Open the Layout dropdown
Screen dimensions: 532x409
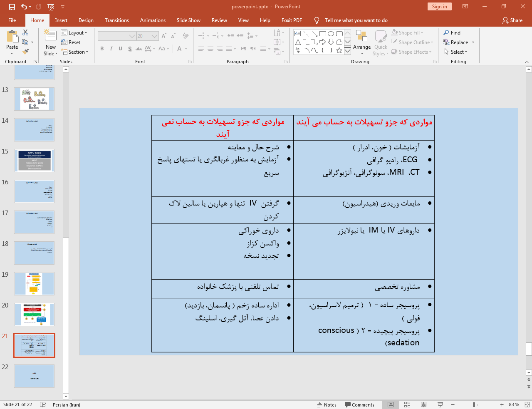(74, 32)
